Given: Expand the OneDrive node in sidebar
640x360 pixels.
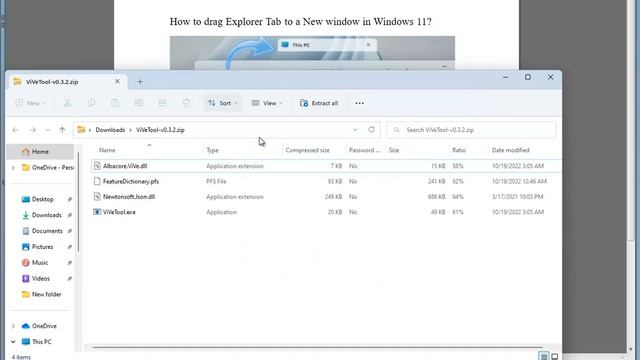Looking at the screenshot, I should [13, 326].
